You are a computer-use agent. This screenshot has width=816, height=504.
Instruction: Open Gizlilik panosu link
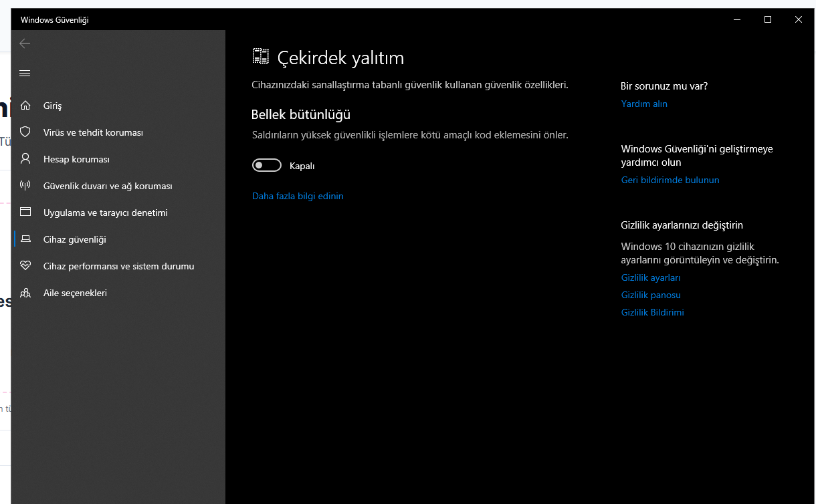tap(651, 295)
